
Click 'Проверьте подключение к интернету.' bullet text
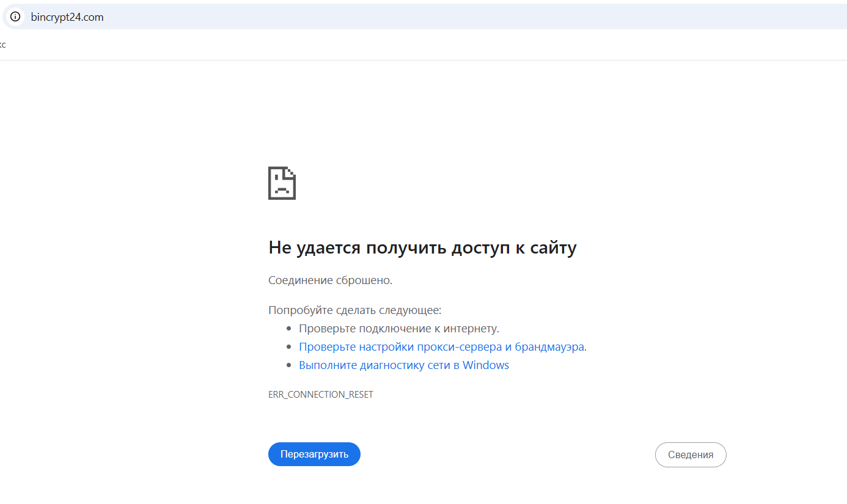click(399, 329)
